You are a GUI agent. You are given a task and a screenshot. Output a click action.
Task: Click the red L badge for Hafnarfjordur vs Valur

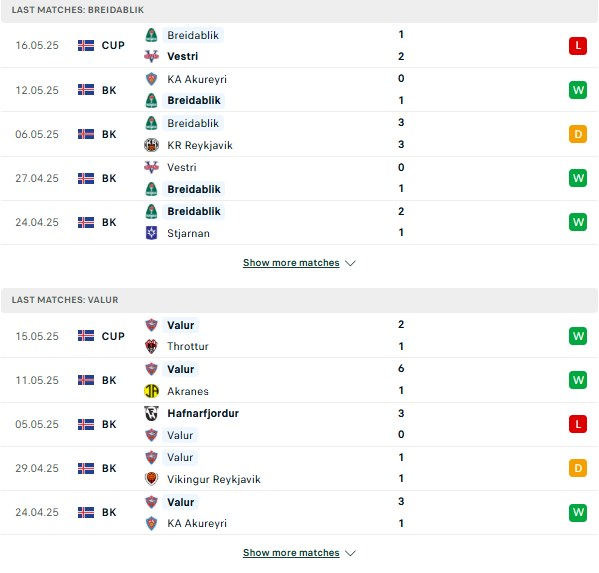coord(578,424)
